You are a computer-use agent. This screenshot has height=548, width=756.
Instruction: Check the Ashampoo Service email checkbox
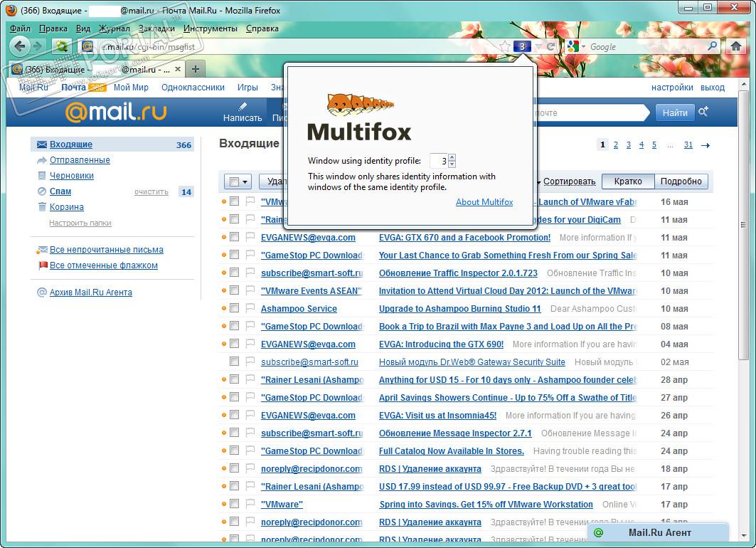pos(234,307)
